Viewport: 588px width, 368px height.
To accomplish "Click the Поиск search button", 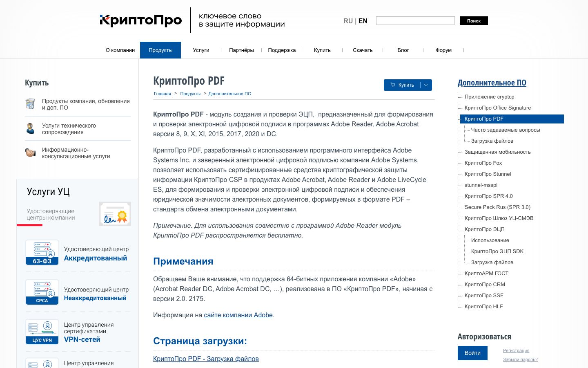I will (474, 21).
